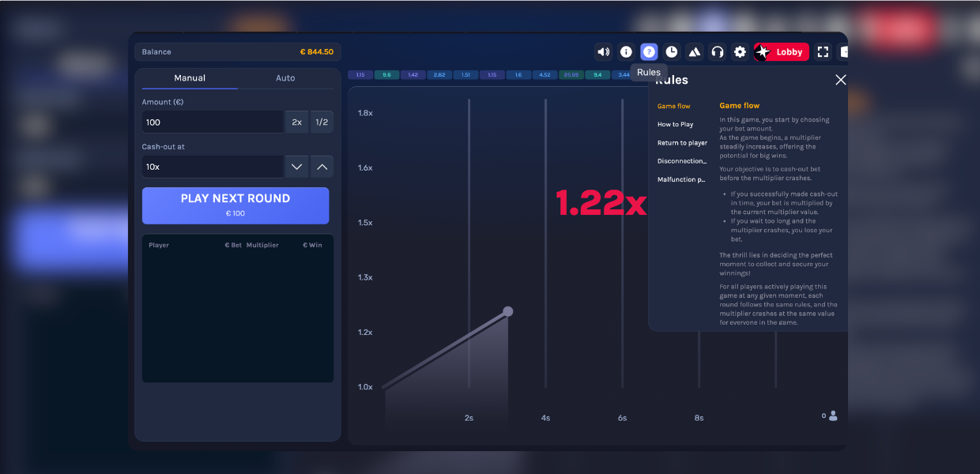Click the Amount input field
Image resolution: width=980 pixels, height=474 pixels.
click(212, 122)
